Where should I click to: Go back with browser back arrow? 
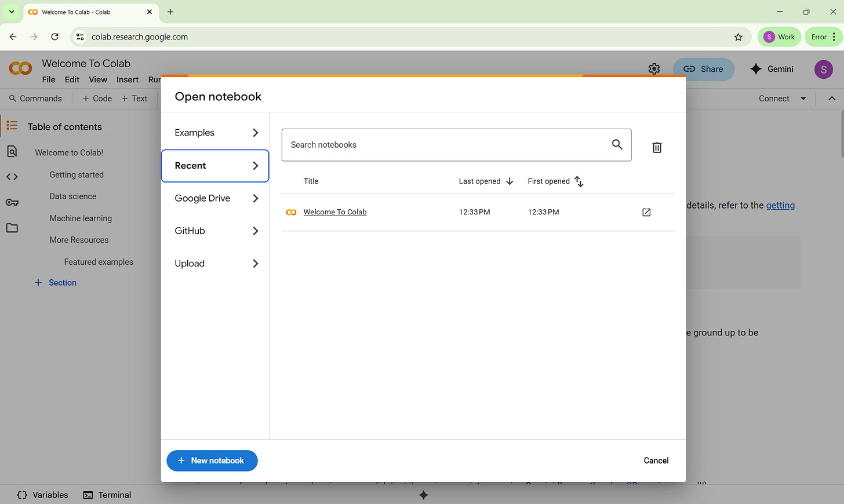tap(13, 36)
